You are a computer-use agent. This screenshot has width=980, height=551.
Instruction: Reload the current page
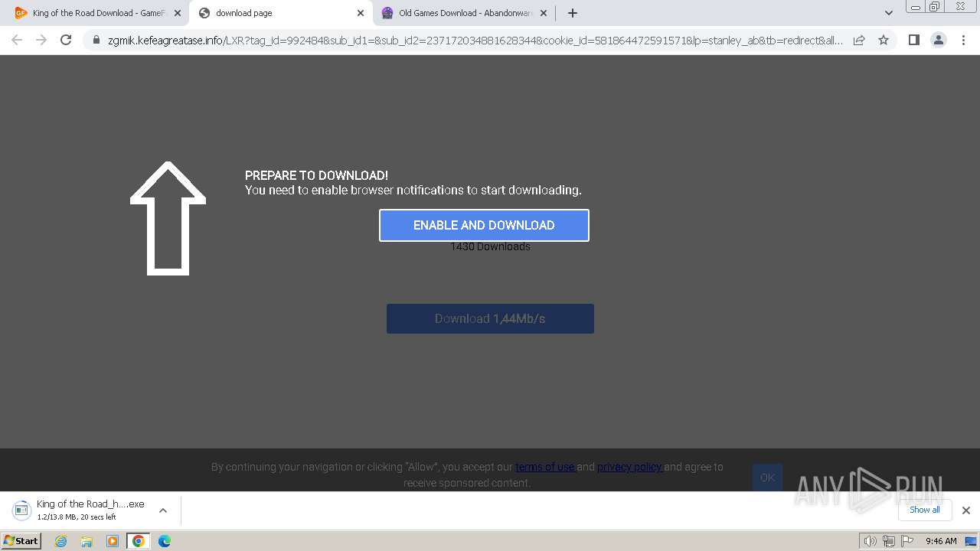click(x=66, y=40)
